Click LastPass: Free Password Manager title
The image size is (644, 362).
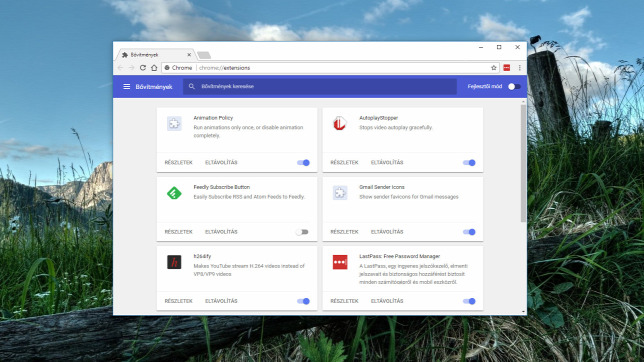(400, 256)
